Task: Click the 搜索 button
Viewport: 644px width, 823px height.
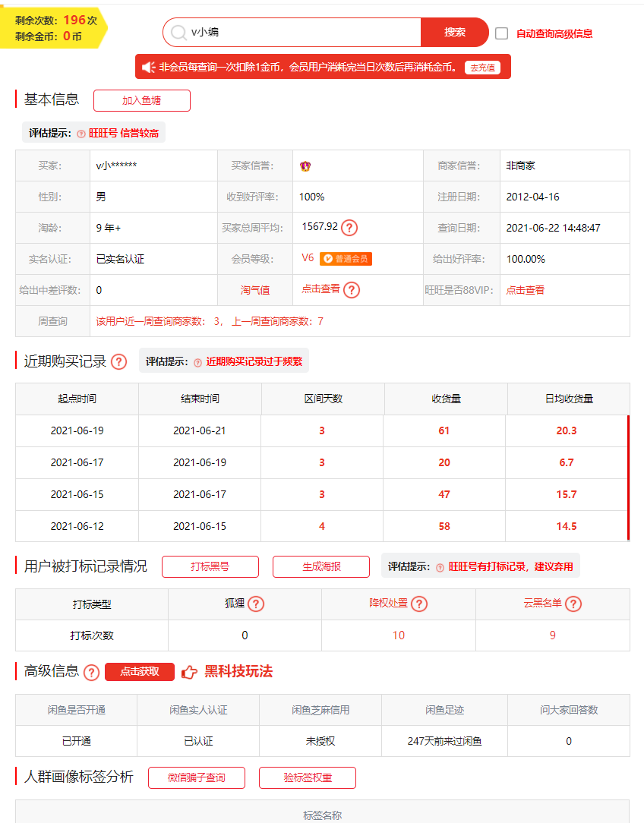Action: click(x=454, y=33)
